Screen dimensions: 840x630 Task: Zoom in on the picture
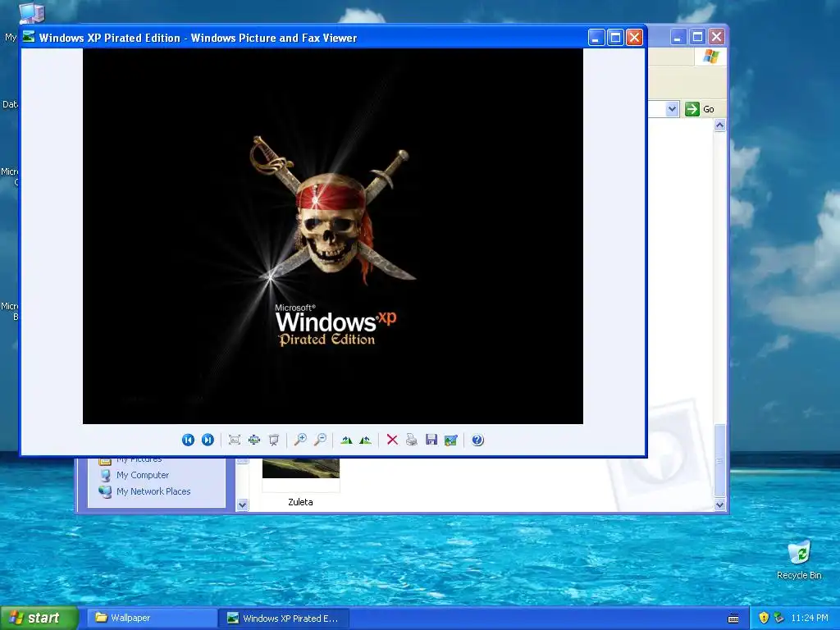[300, 440]
